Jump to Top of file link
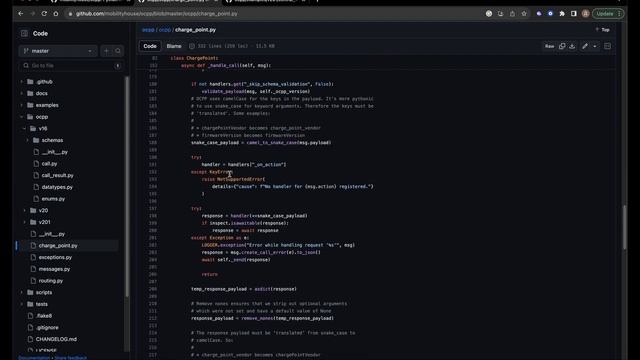640x360 pixels. [x=603, y=30]
